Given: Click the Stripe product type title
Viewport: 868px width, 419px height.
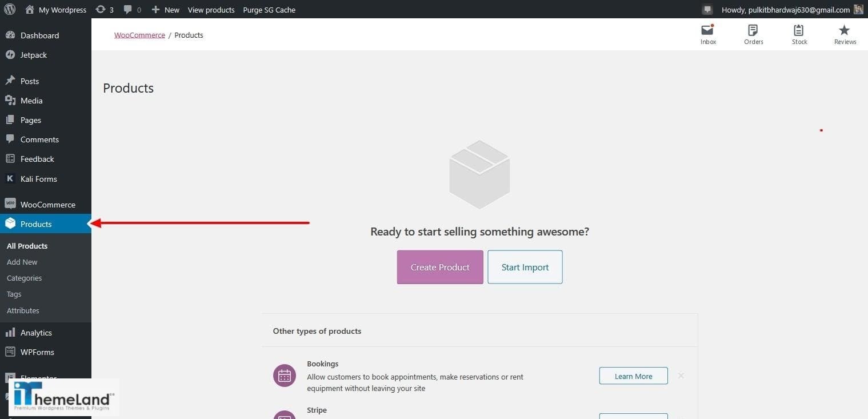Looking at the screenshot, I should pyautogui.click(x=317, y=410).
